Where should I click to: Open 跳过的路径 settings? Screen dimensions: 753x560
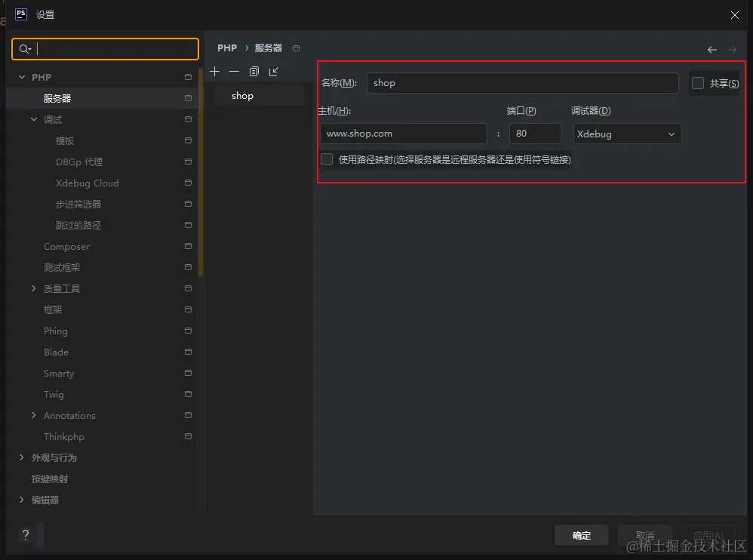(78, 225)
